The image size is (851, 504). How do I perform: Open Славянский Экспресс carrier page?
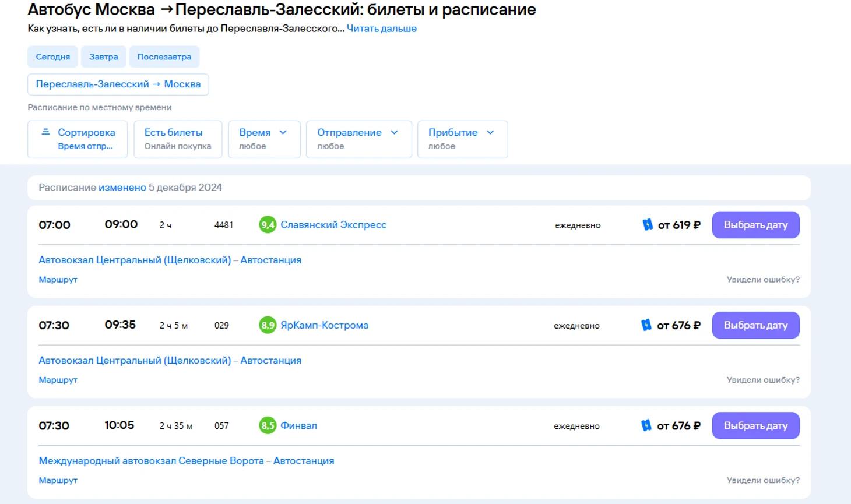(333, 225)
